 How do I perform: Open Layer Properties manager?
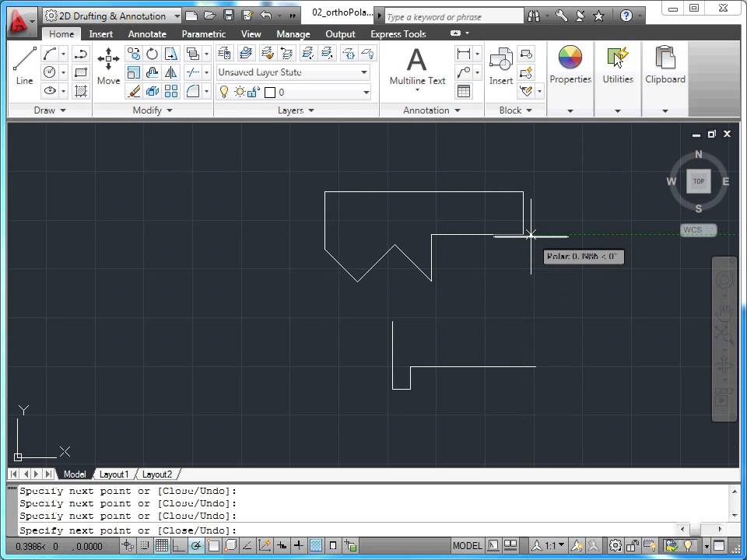(x=224, y=53)
